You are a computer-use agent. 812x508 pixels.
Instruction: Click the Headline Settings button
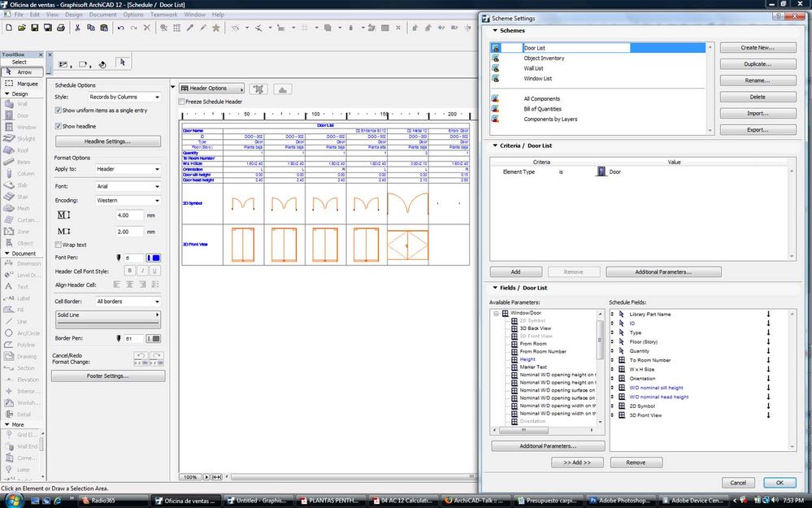click(x=107, y=141)
